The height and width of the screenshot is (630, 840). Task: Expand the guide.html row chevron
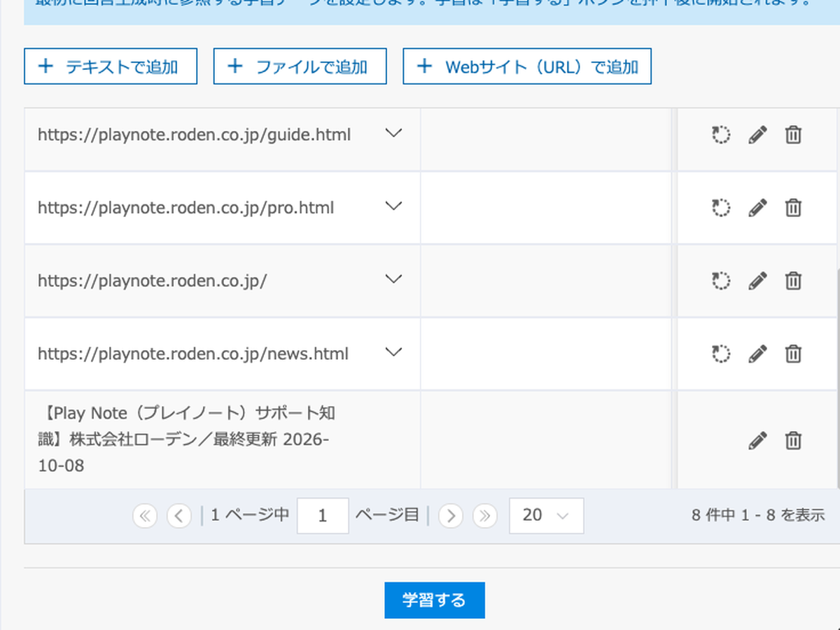pos(395,132)
